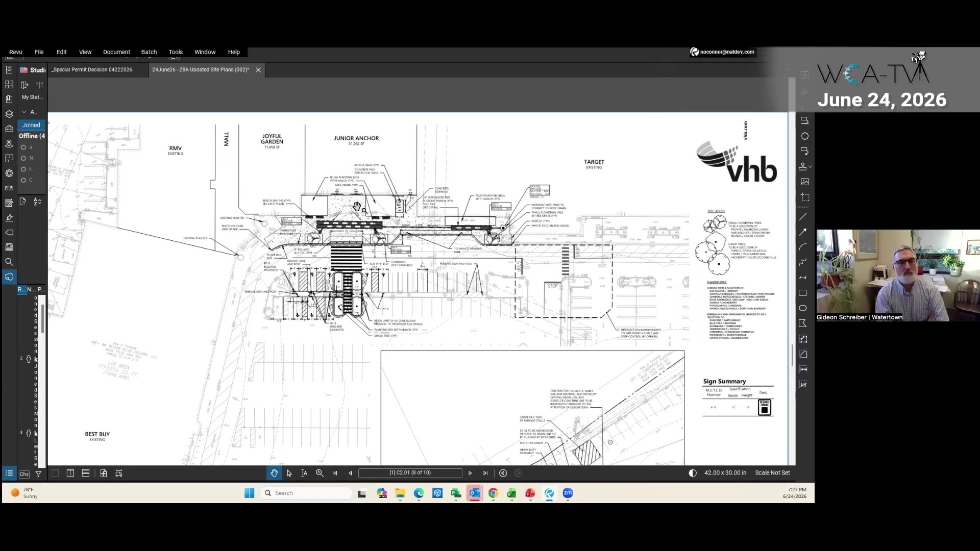Open the Document menu

coord(116,52)
